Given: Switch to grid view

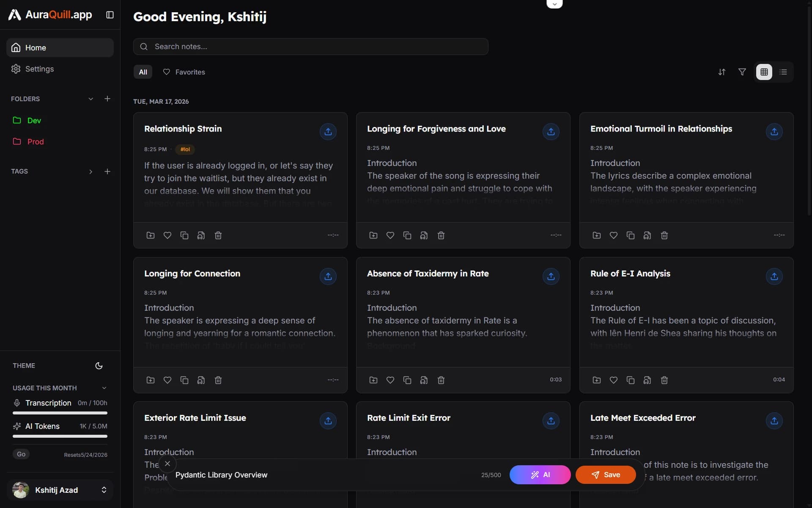Looking at the screenshot, I should pyautogui.click(x=764, y=72).
